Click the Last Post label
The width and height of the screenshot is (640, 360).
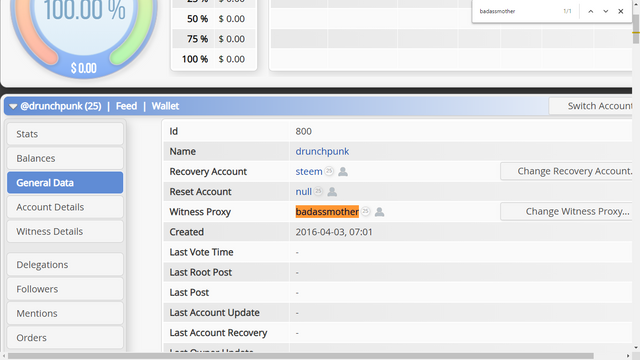coord(189,292)
